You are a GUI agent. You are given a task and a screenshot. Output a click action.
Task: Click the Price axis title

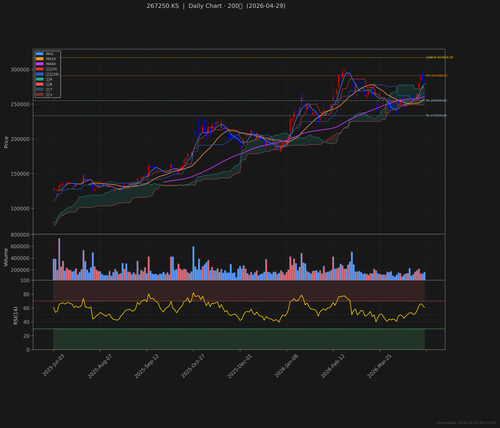pos(6,142)
